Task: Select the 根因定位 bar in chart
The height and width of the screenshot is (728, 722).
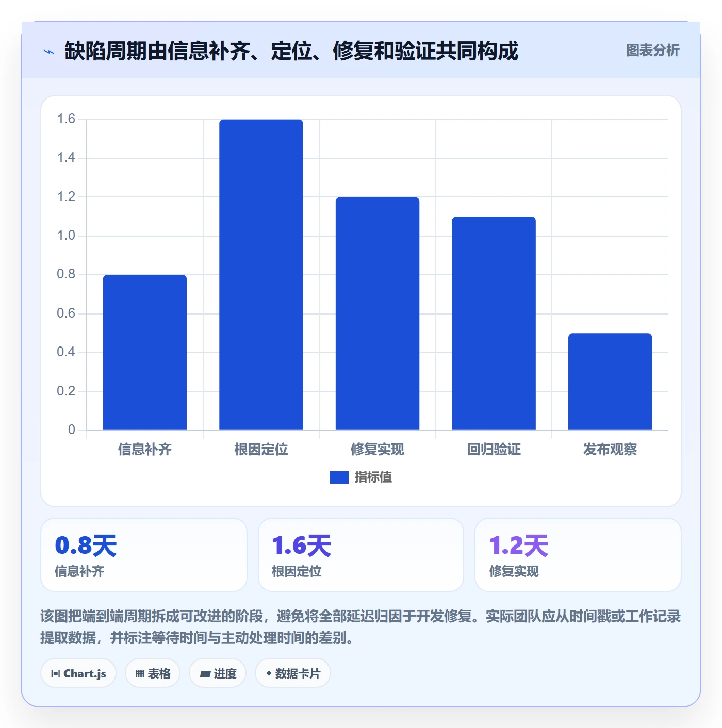Action: pos(261,275)
